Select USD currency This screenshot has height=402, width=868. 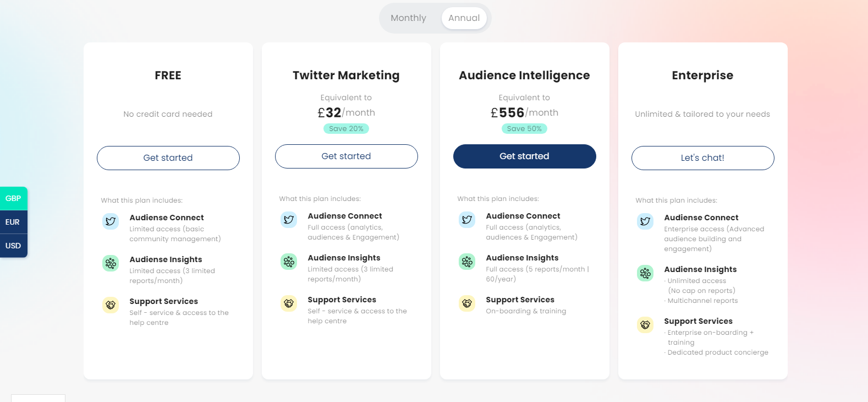click(13, 246)
